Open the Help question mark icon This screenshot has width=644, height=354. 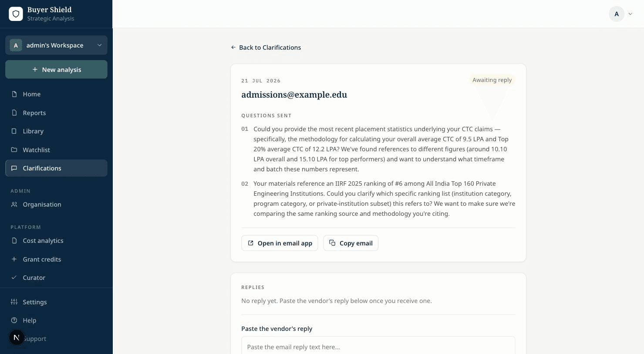click(x=14, y=320)
